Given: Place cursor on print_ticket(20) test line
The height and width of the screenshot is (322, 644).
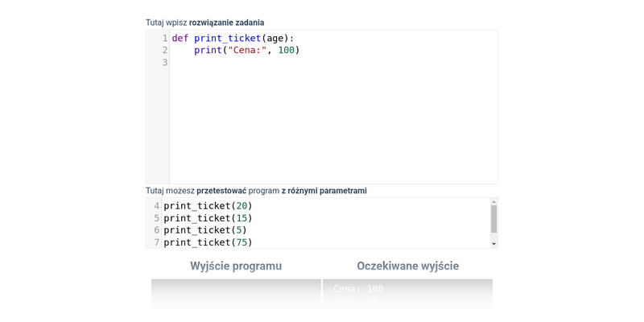Looking at the screenshot, I should click(x=208, y=205).
